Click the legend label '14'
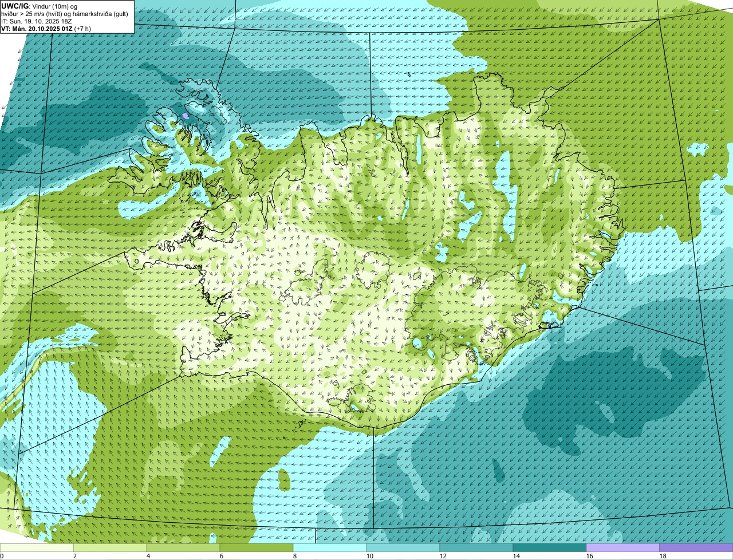 (x=517, y=556)
